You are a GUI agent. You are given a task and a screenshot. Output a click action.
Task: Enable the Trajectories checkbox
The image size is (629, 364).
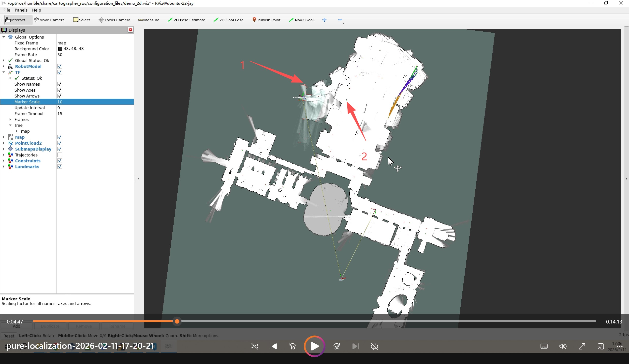pos(59,155)
